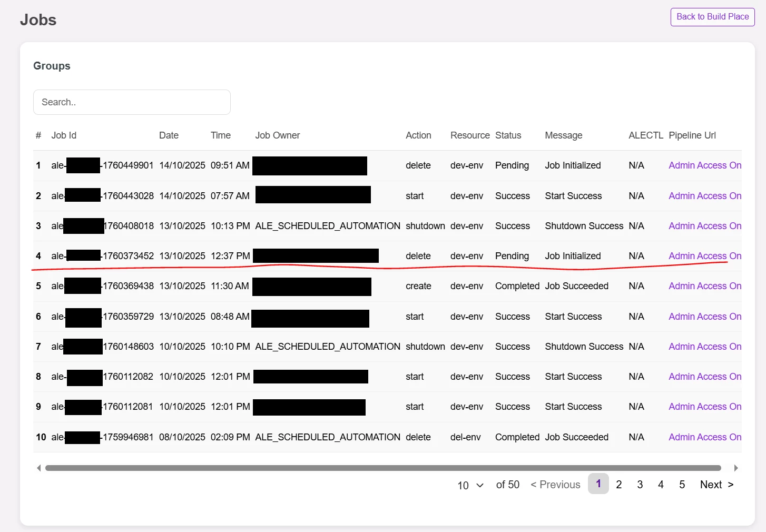Select job ID ending 1759946981
766x532 pixels.
[102, 437]
